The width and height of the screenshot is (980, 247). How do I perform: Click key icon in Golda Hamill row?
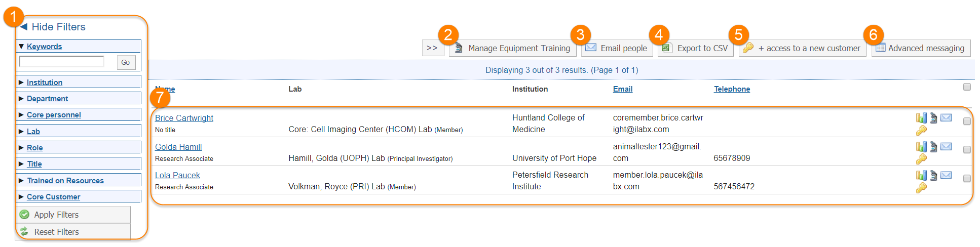(x=921, y=159)
